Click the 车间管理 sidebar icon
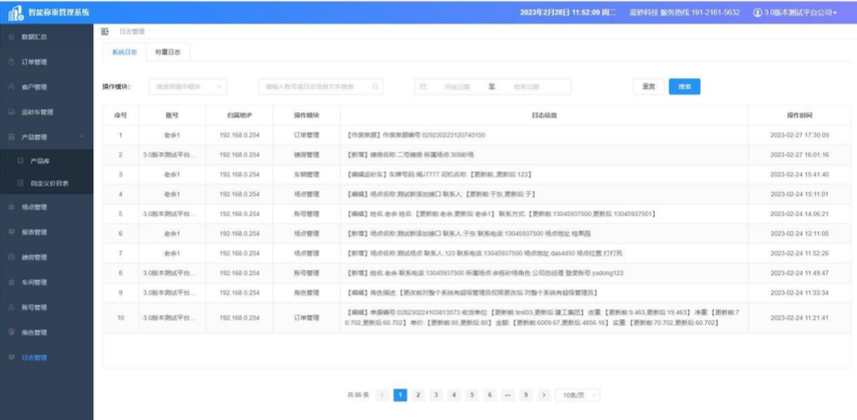857x420 pixels. pos(11,282)
